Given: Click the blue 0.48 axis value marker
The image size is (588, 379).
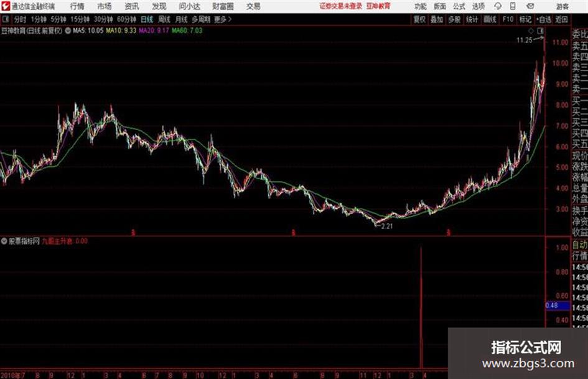Looking at the screenshot, I should 557,306.
